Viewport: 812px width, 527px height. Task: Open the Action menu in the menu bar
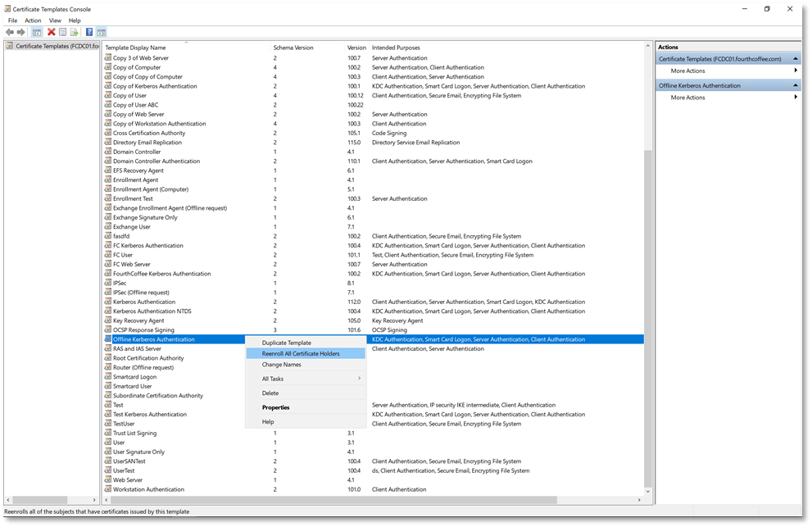(33, 20)
